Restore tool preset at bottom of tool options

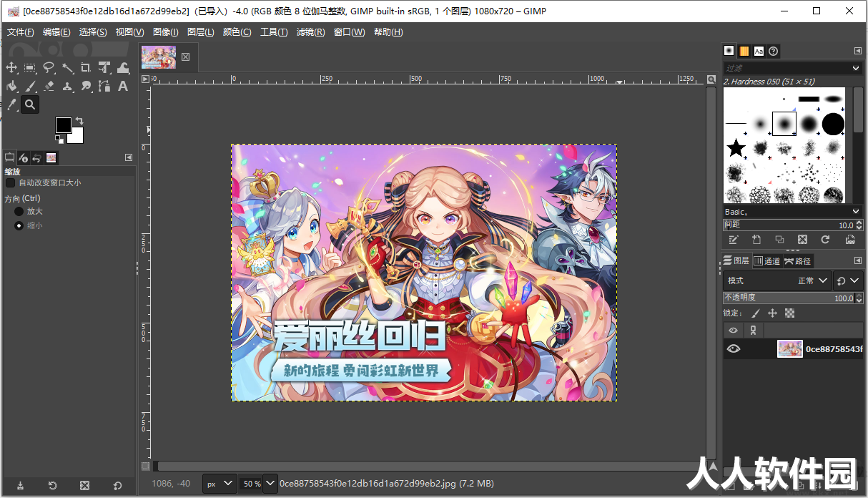point(52,486)
